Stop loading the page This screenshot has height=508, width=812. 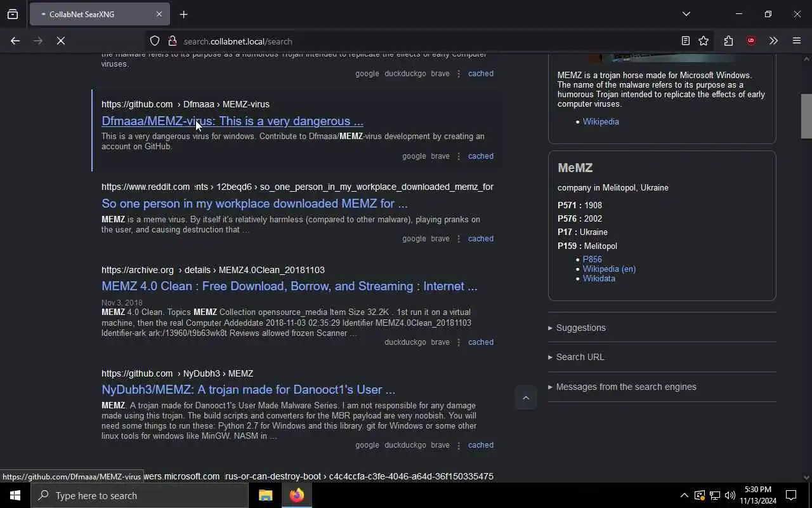pos(61,41)
